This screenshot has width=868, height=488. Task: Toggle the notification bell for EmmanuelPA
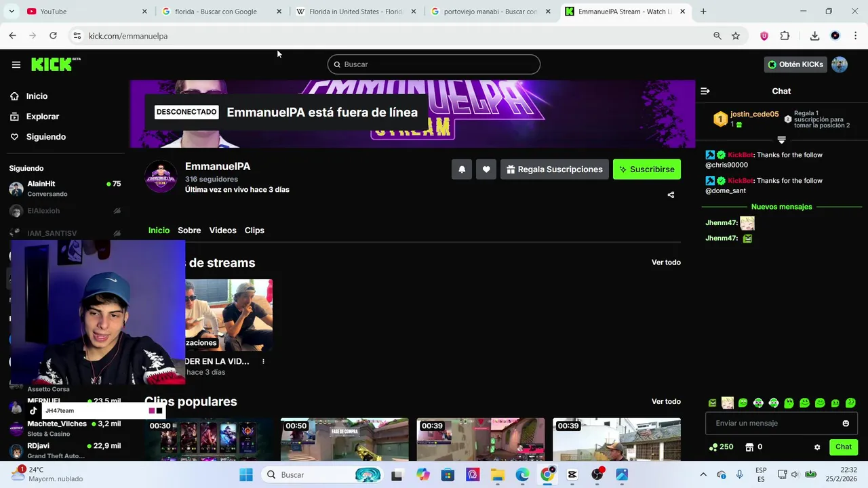[462, 169]
